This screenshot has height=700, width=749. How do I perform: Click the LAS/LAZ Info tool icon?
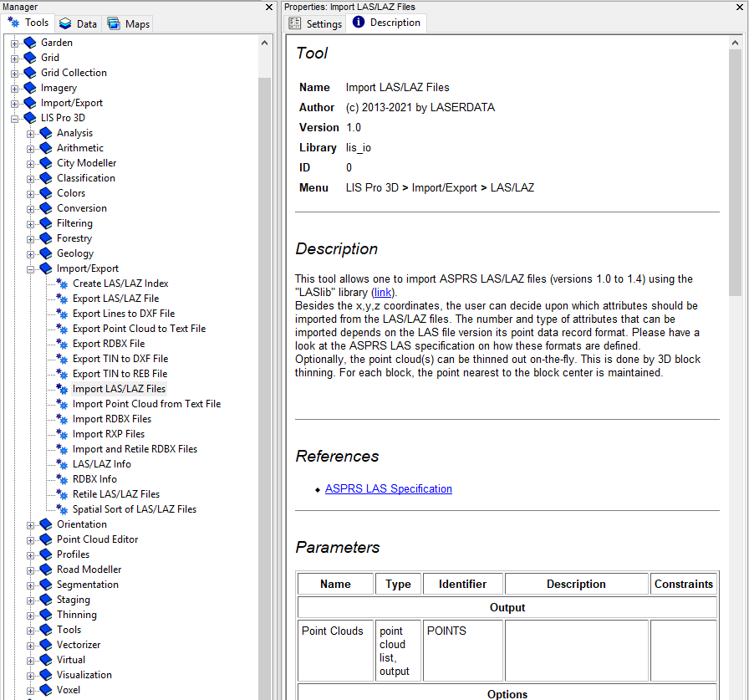click(62, 464)
